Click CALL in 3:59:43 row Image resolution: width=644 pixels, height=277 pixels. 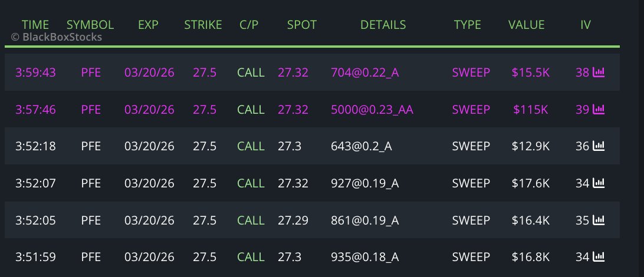click(x=251, y=72)
